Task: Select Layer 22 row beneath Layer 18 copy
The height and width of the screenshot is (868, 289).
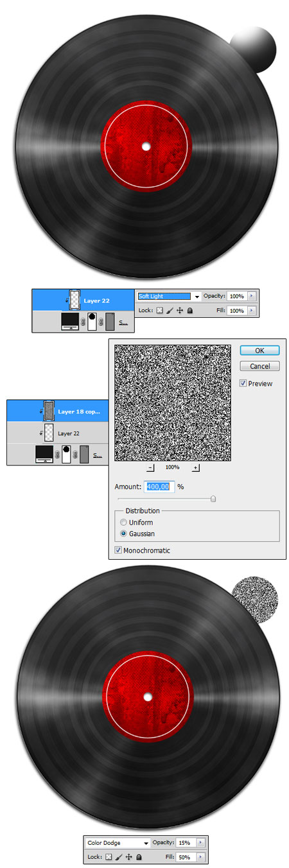Action: pyautogui.click(x=57, y=433)
